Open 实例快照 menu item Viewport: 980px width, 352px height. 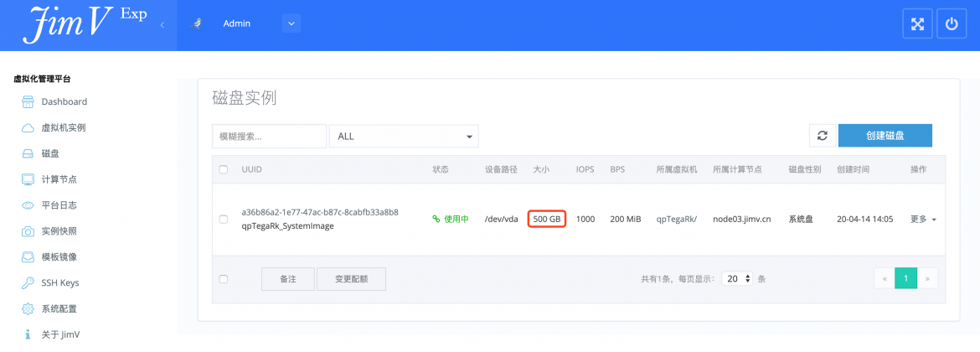(x=59, y=231)
